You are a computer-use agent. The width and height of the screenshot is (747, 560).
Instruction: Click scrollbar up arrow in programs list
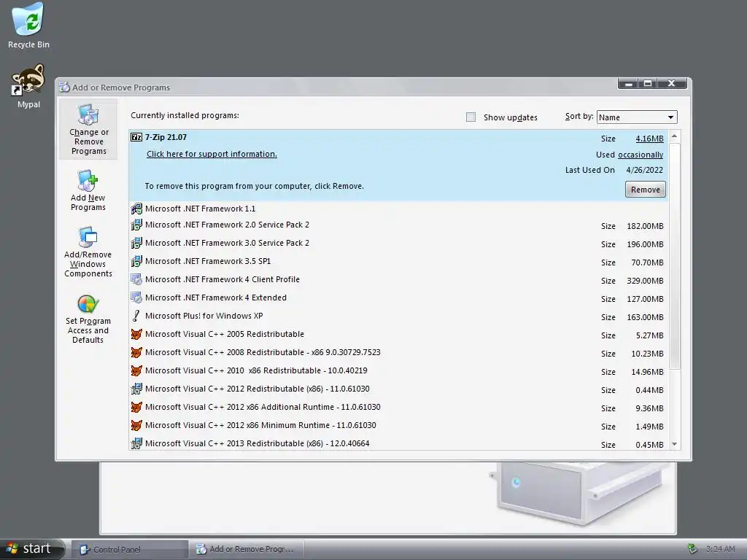pyautogui.click(x=674, y=136)
